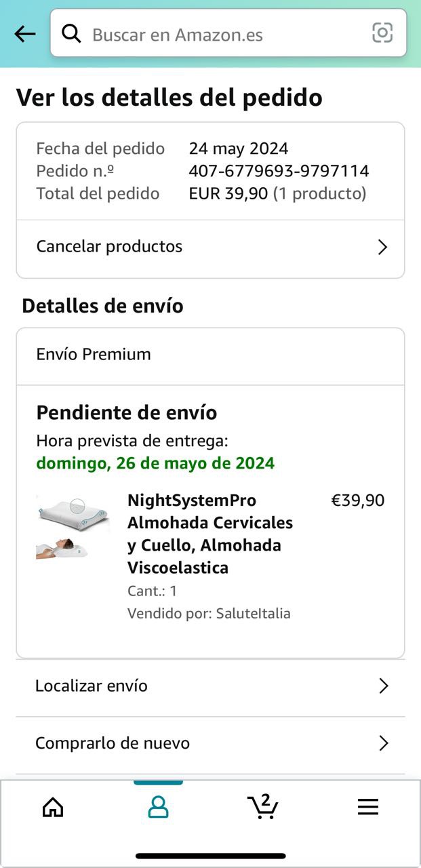Open the NightSystemPro Almohada Cervicales product title
This screenshot has width=421, height=868.
[x=210, y=534]
